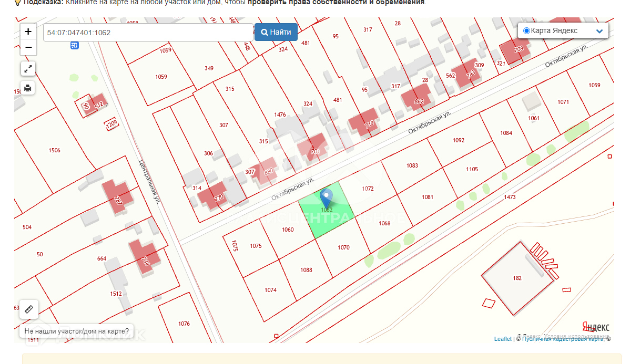Expand the map layer selector chevron
640x364 pixels.
point(599,31)
